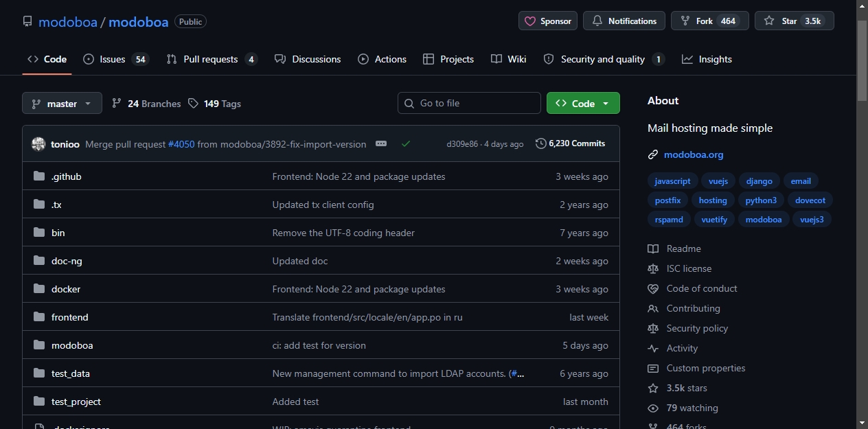Open the Projects tab

point(448,59)
